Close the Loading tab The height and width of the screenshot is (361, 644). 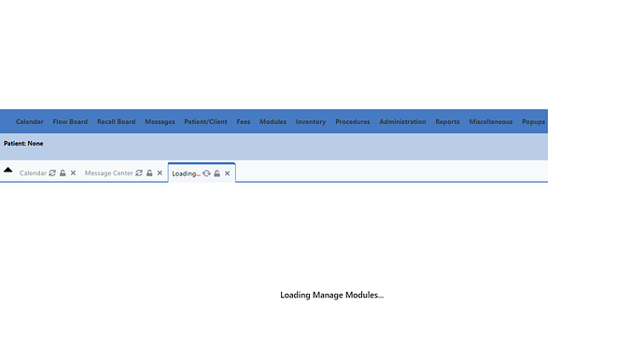[x=227, y=174]
